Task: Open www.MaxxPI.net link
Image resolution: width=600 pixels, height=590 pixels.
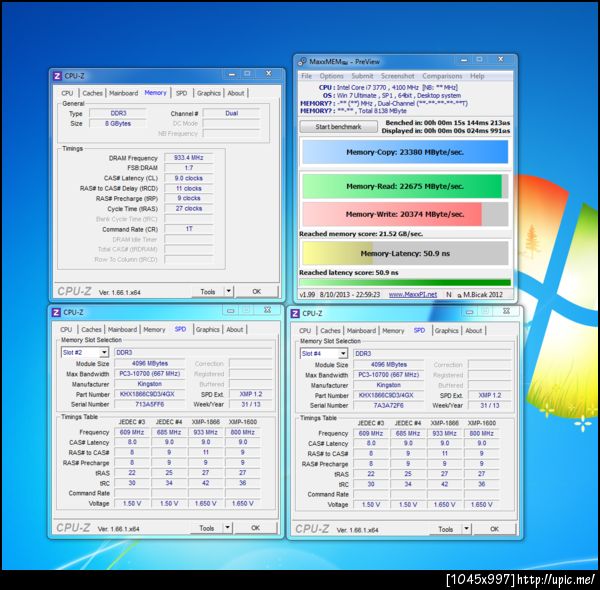Action: [x=412, y=294]
